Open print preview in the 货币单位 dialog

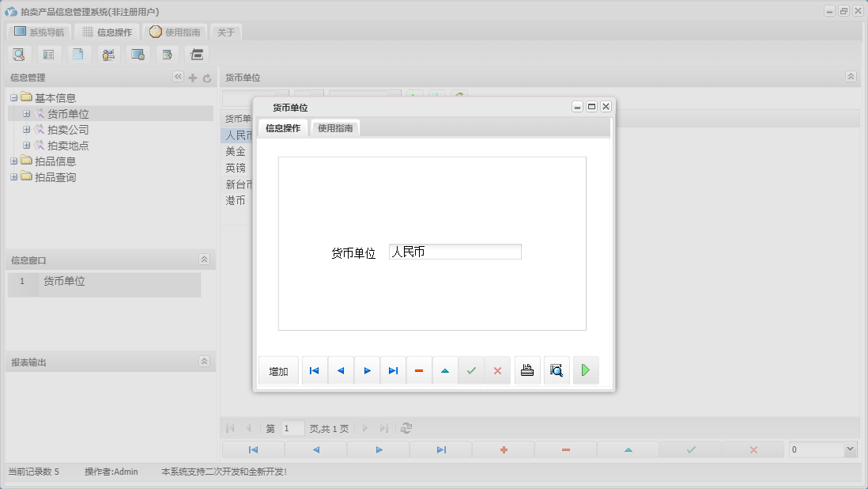pos(557,370)
